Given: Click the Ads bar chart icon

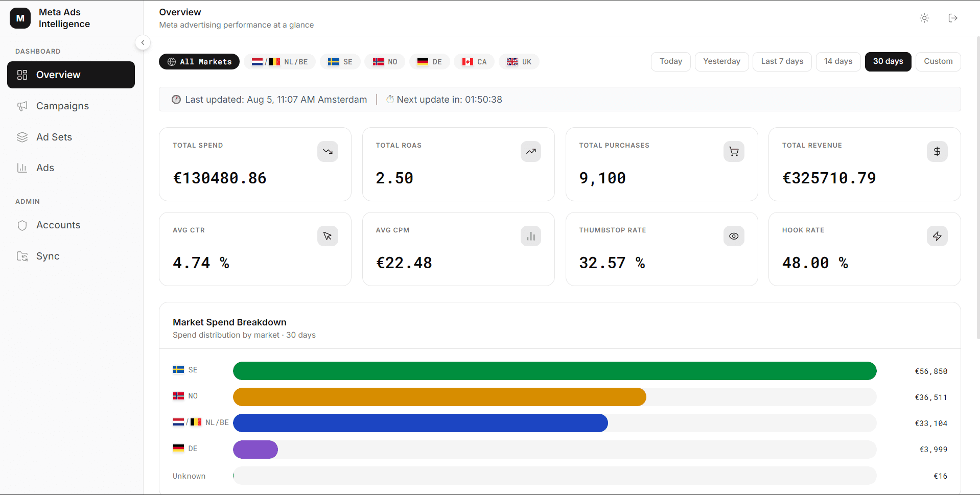Looking at the screenshot, I should pos(22,168).
